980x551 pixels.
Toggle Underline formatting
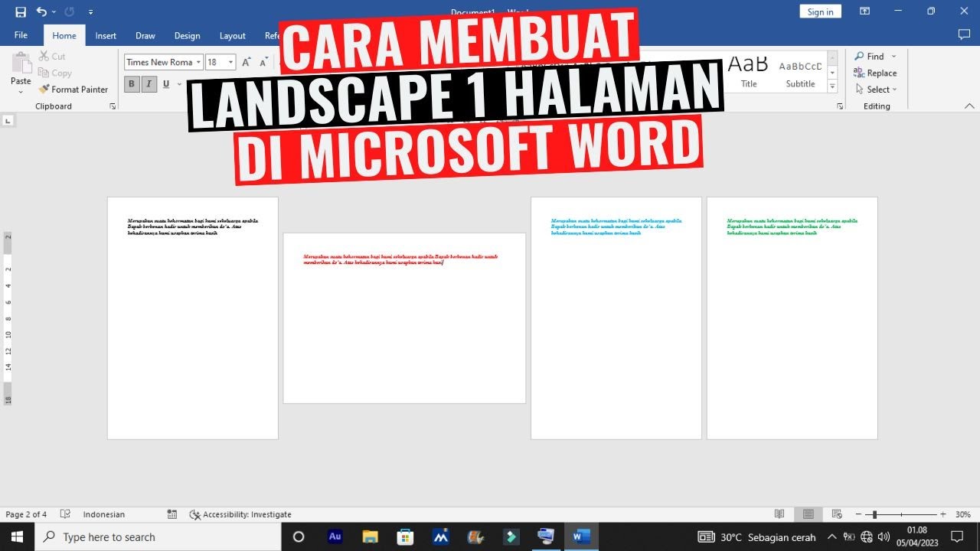click(166, 84)
